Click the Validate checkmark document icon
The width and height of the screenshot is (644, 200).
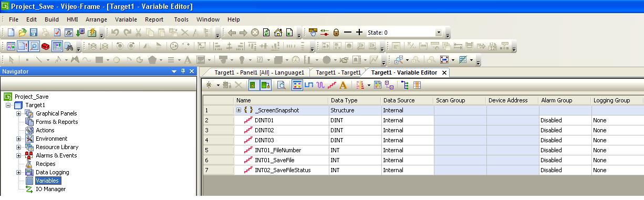click(x=57, y=33)
